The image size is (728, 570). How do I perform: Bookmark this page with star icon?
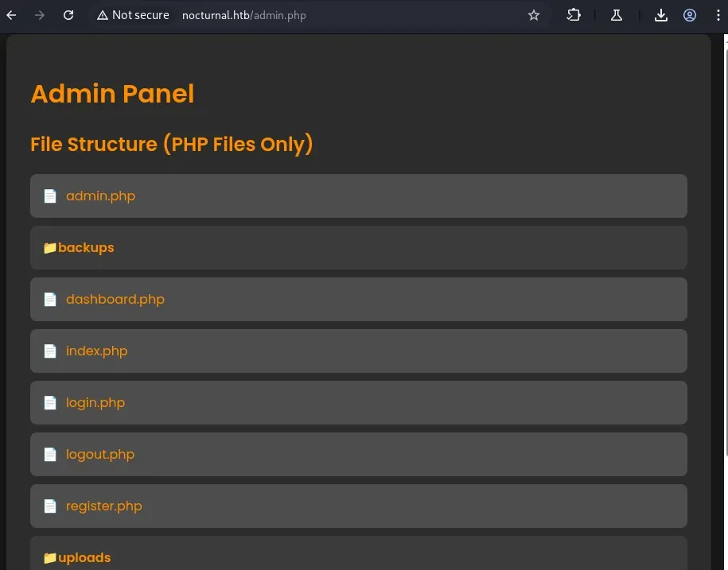pos(534,15)
